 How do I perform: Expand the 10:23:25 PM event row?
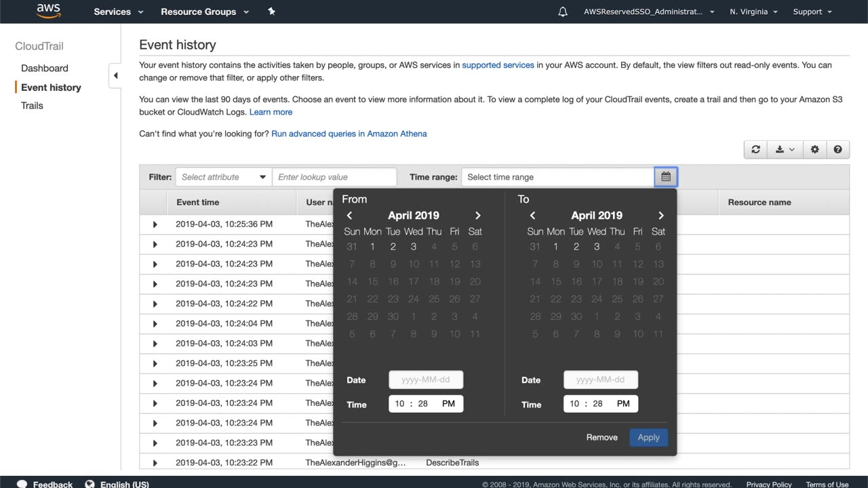pyautogui.click(x=155, y=363)
